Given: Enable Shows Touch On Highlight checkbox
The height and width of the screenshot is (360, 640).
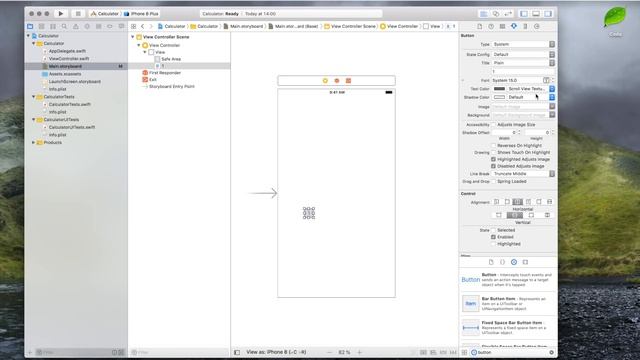Looking at the screenshot, I should (493, 152).
